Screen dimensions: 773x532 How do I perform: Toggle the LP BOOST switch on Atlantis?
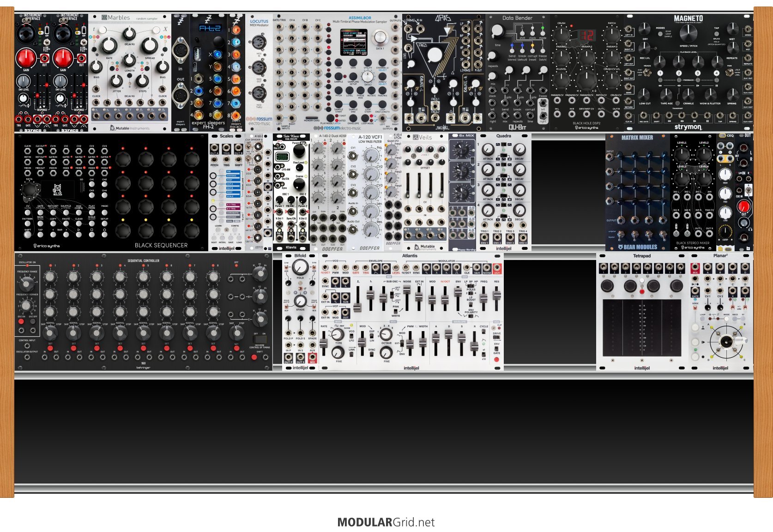[471, 304]
